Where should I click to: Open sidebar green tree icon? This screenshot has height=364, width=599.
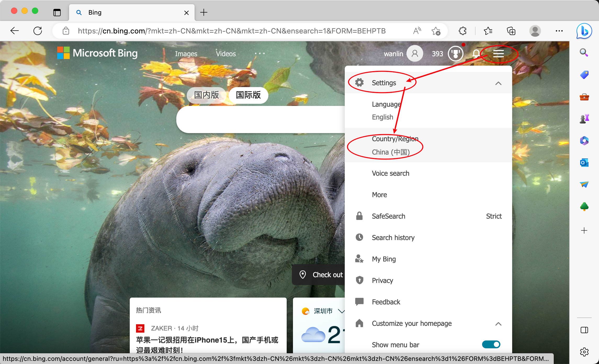tap(584, 207)
